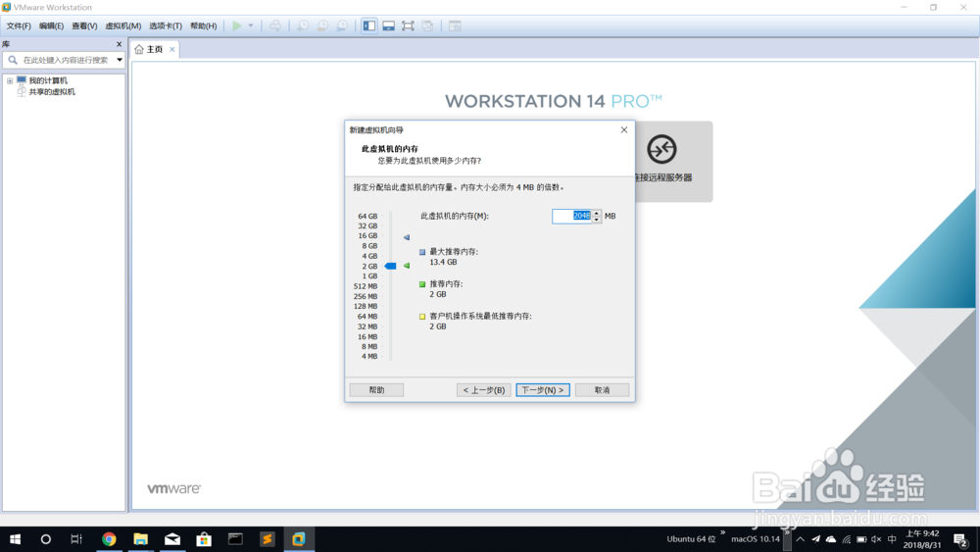Screen dimensions: 980x552
Task: Click the memory size MB input field
Action: 572,216
